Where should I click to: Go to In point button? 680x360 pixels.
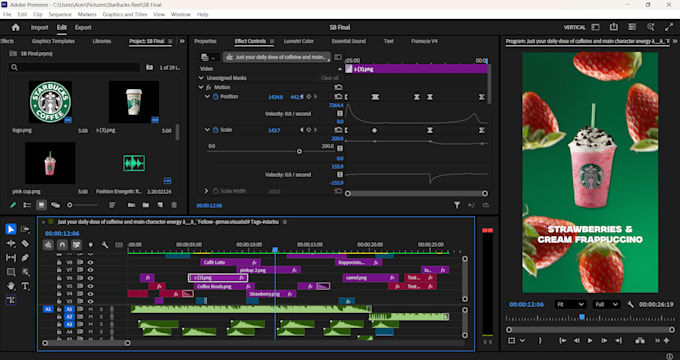563,340
